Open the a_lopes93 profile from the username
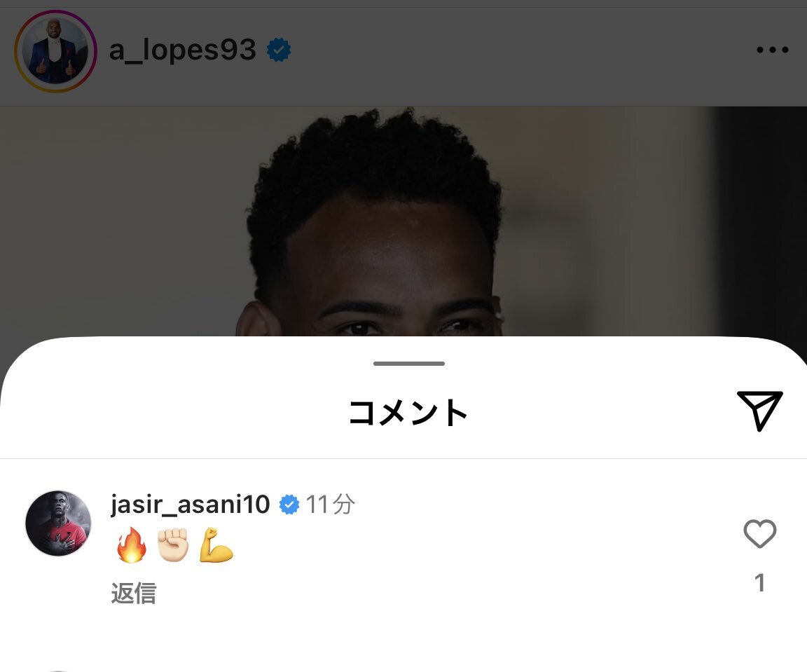Viewport: 807px width, 672px height. (x=183, y=50)
